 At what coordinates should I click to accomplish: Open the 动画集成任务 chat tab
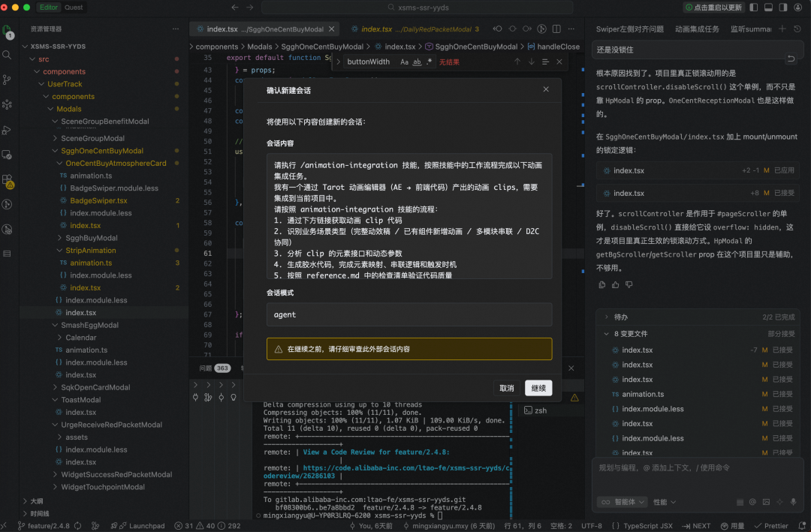[x=697, y=29]
